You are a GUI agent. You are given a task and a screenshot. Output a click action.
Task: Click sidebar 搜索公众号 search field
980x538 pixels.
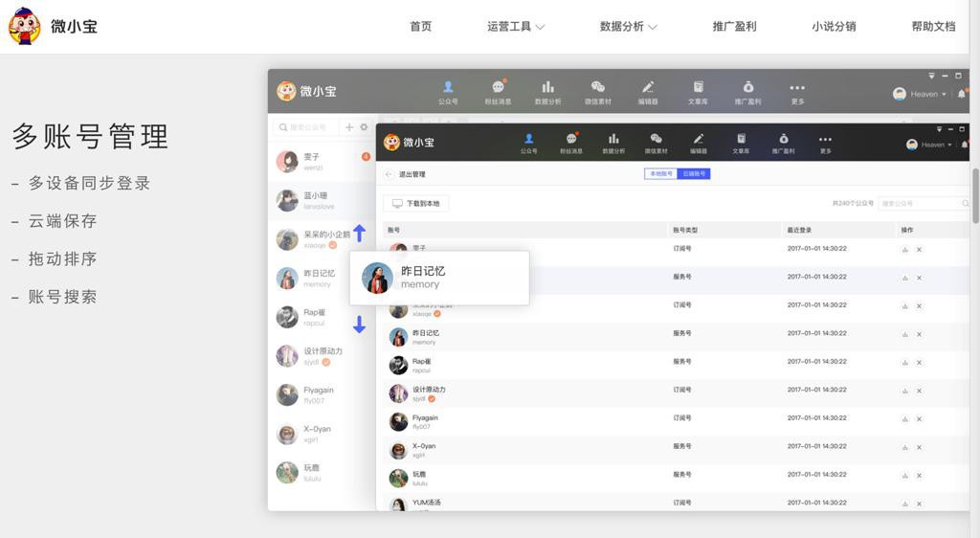pyautogui.click(x=306, y=127)
